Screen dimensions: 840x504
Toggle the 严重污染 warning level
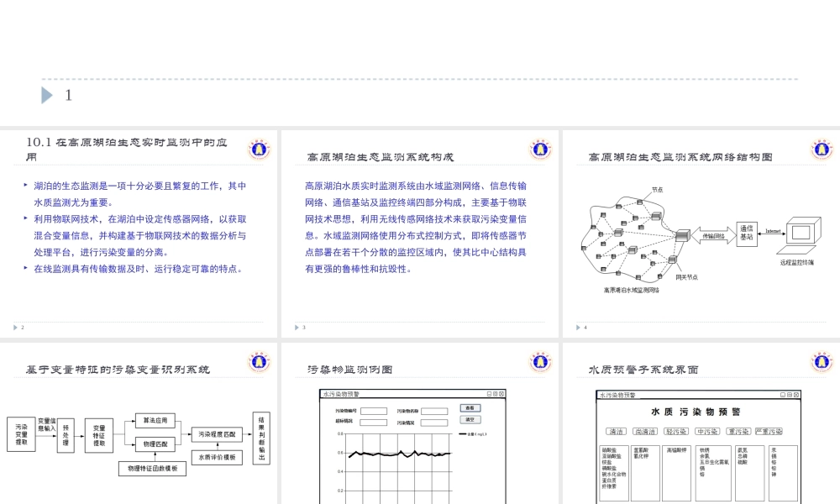click(769, 432)
